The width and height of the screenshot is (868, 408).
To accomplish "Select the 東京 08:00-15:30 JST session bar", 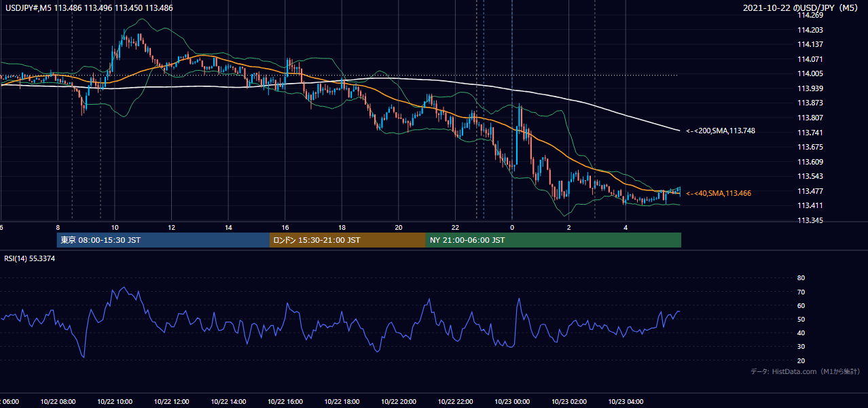I will click(163, 240).
